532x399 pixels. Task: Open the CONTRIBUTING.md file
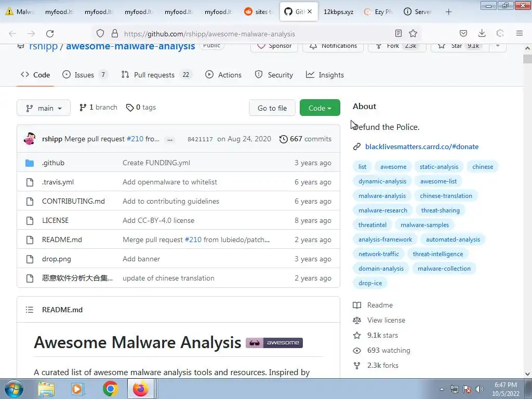pos(73,201)
